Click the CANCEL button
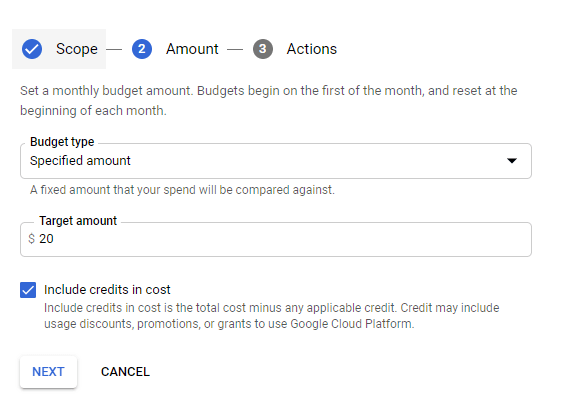565x419 pixels. pyautogui.click(x=125, y=372)
